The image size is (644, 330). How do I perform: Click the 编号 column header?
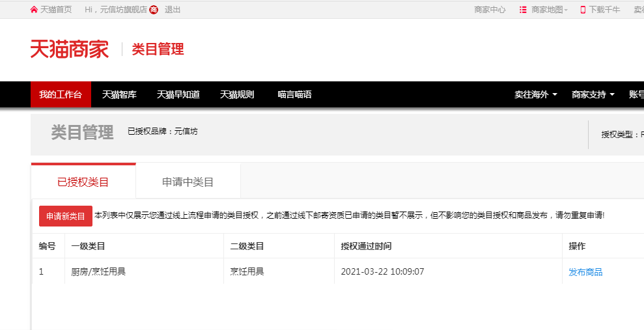48,246
